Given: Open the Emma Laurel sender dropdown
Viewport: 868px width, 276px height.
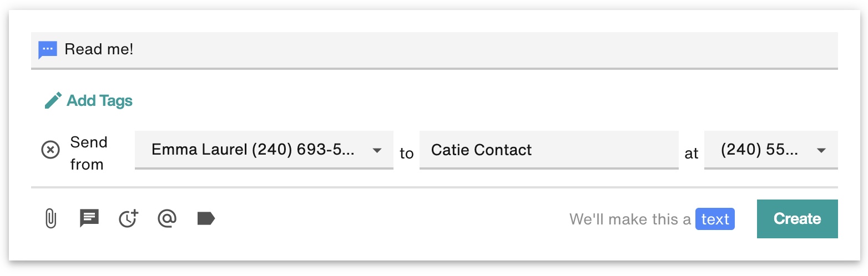Looking at the screenshot, I should [x=264, y=150].
